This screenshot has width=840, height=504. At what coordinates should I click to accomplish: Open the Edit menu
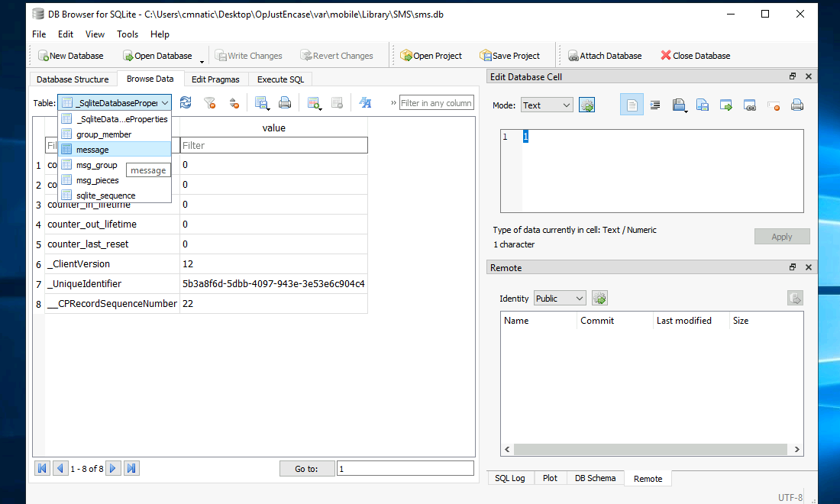(66, 34)
